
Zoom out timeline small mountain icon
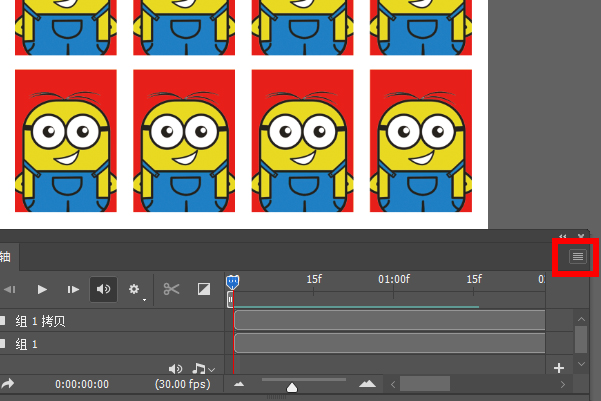[x=239, y=384]
